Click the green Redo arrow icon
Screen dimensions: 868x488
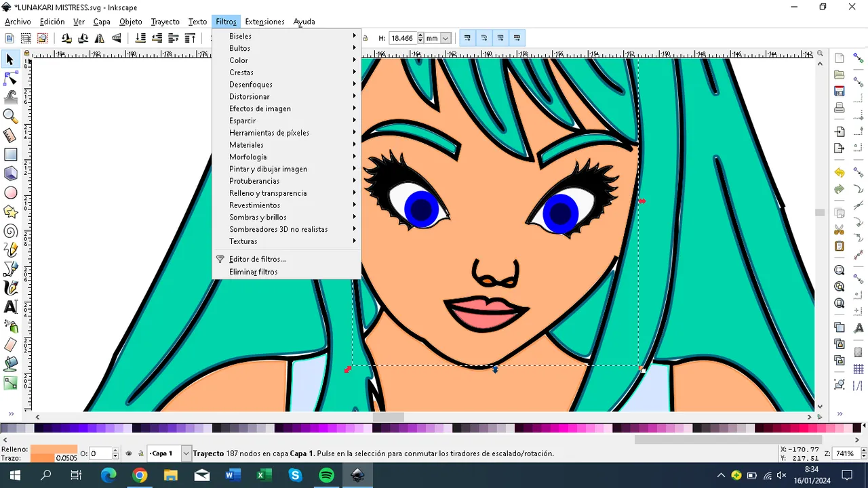(x=840, y=189)
